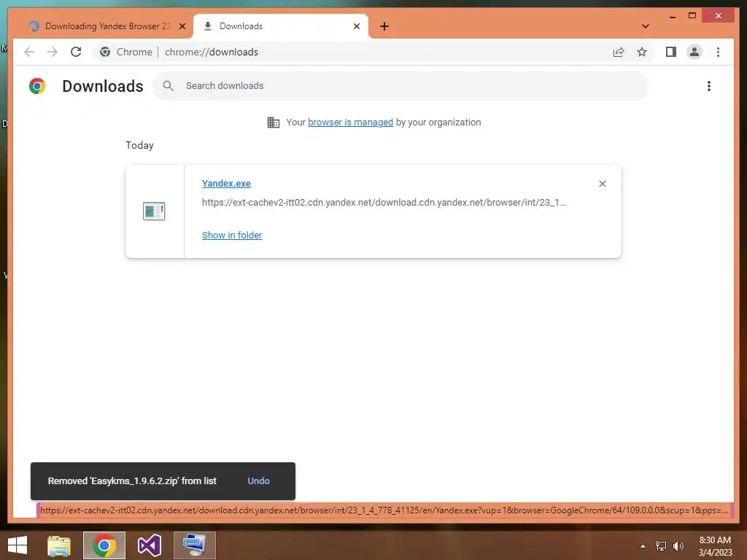Click the Chrome taskbar icon

104,545
